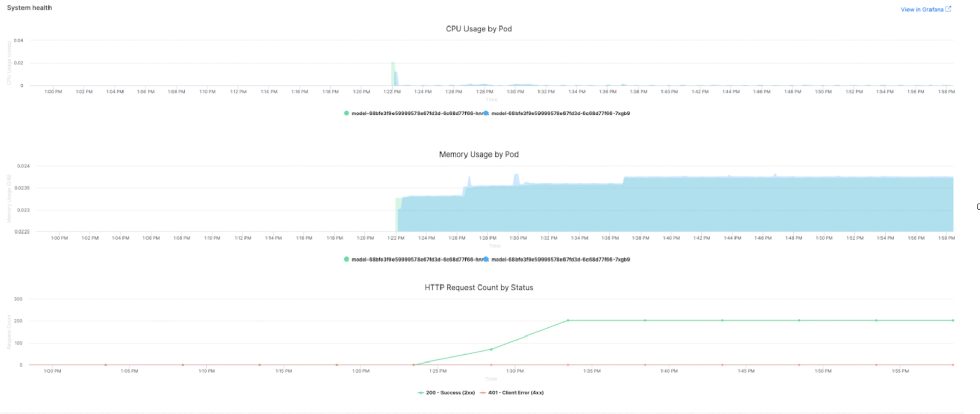Click the green success point where line first reaches 200
The height and width of the screenshot is (414, 980).
tap(568, 320)
